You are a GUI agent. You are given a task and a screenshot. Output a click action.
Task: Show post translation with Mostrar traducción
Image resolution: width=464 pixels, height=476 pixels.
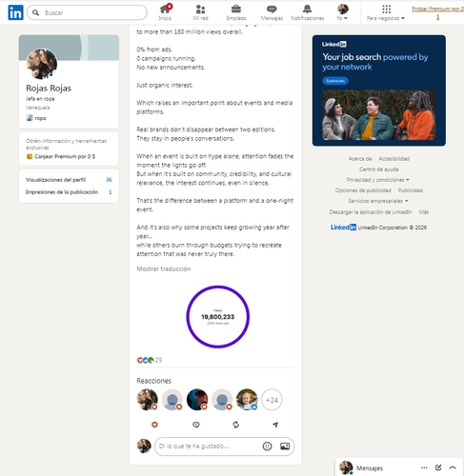point(164,268)
